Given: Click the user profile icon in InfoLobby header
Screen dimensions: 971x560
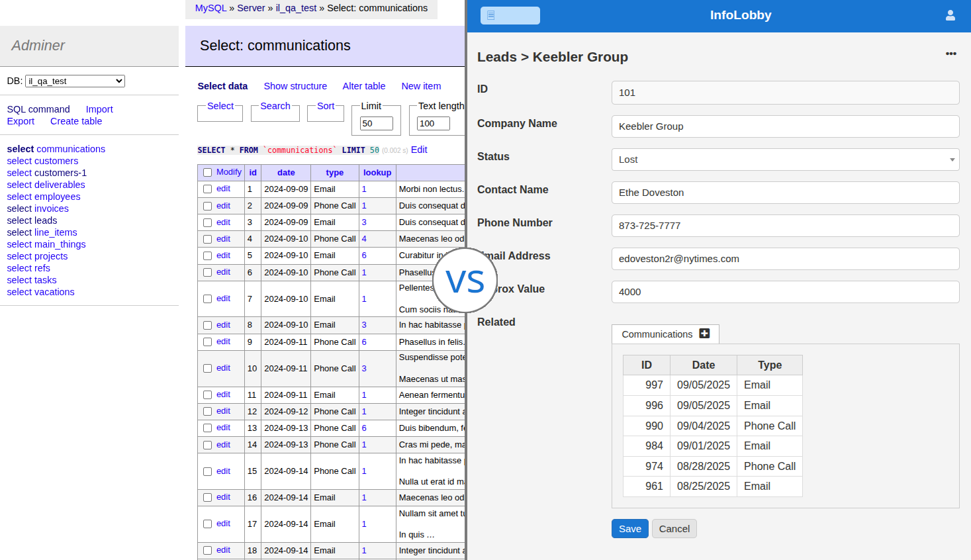Looking at the screenshot, I should point(950,15).
